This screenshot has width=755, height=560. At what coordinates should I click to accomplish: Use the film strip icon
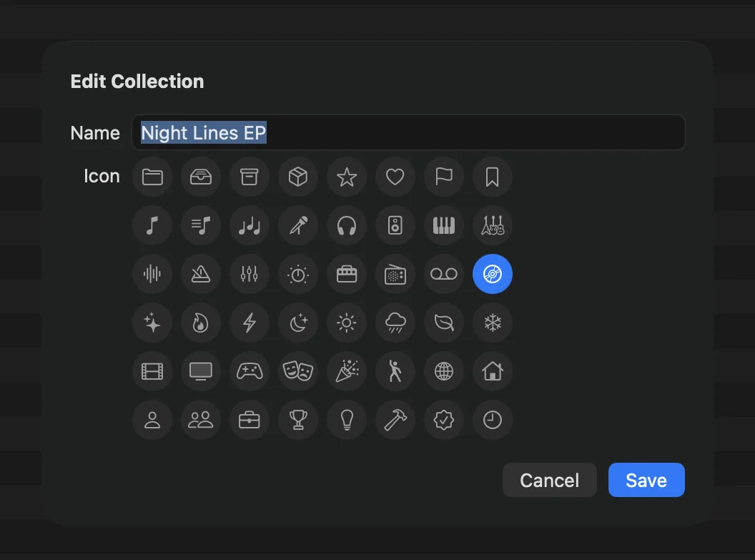(x=152, y=371)
